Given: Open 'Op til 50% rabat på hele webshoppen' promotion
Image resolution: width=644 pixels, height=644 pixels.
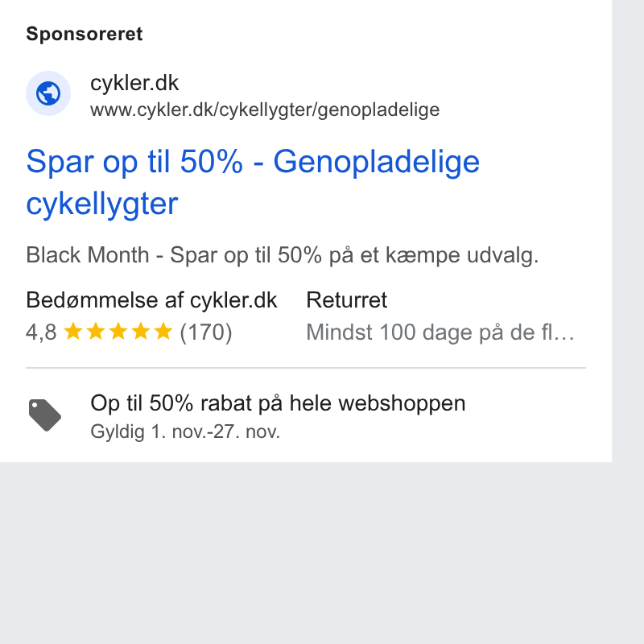Looking at the screenshot, I should click(x=278, y=403).
